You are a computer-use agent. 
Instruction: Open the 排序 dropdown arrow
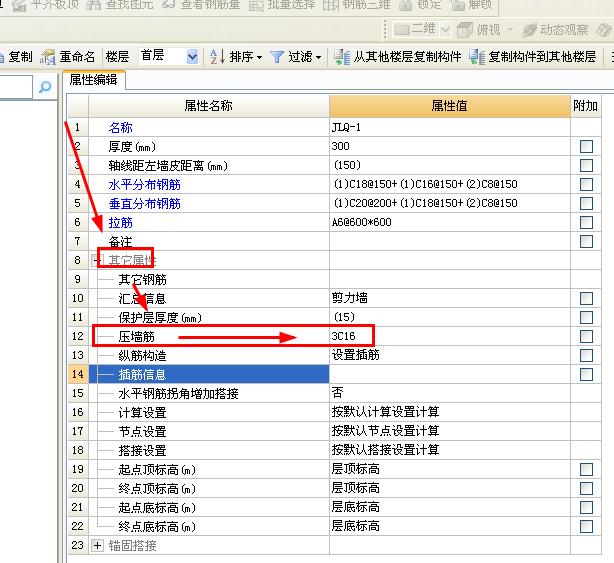tap(259, 58)
